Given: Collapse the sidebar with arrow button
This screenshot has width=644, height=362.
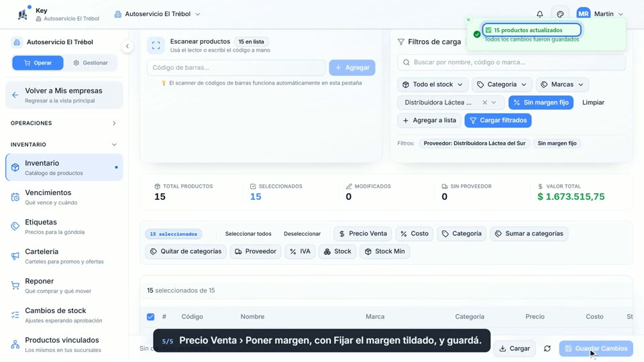Looking at the screenshot, I should pyautogui.click(x=127, y=46).
